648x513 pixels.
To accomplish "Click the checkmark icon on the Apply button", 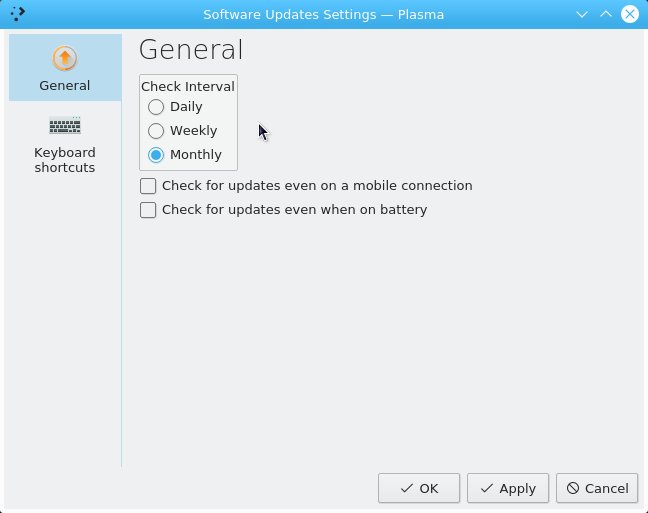I will [487, 488].
